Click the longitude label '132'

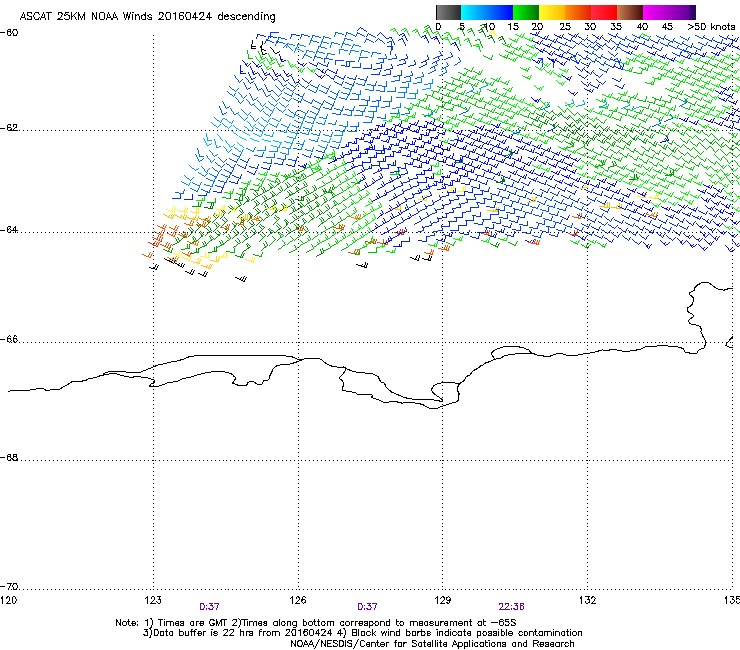click(x=587, y=600)
